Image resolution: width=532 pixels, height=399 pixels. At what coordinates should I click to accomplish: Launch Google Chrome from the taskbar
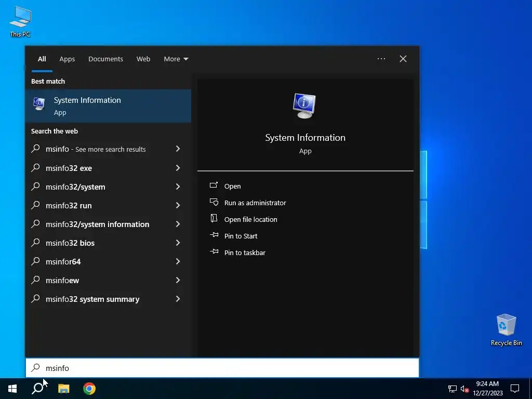pyautogui.click(x=89, y=389)
